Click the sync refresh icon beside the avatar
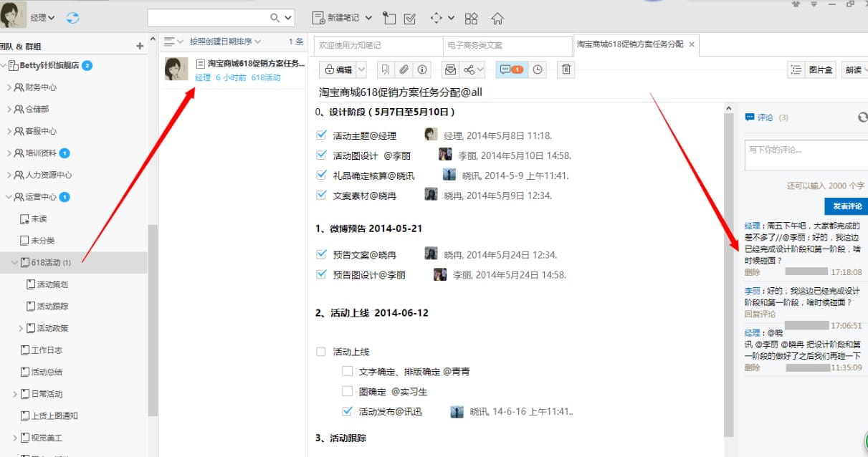The image size is (868, 457). point(73,18)
